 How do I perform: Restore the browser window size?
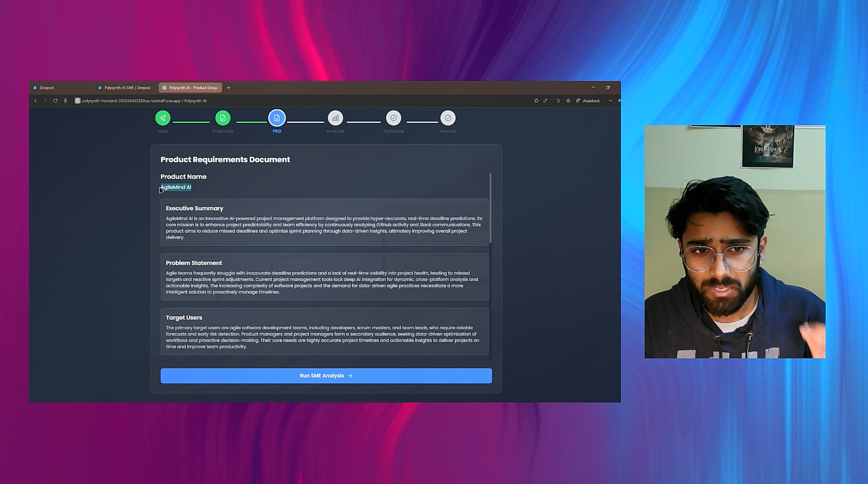pyautogui.click(x=608, y=88)
